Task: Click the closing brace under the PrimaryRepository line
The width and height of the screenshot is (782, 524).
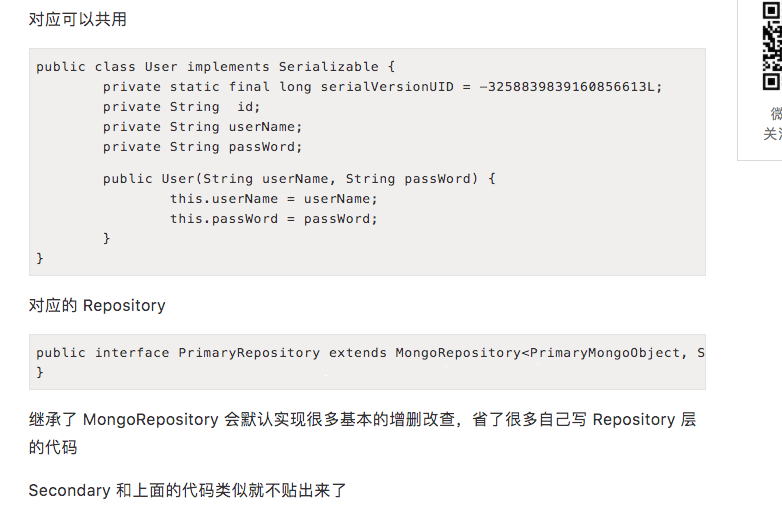Action: click(x=41, y=372)
